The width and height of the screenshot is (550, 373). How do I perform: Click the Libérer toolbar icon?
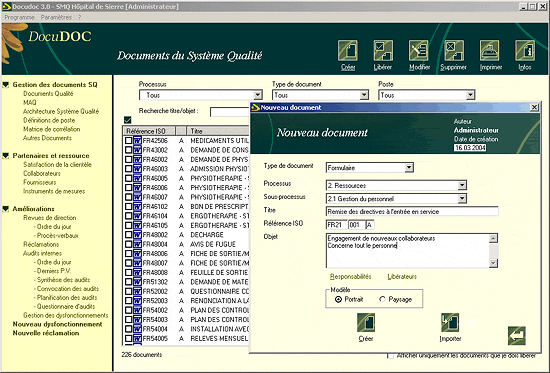383,51
